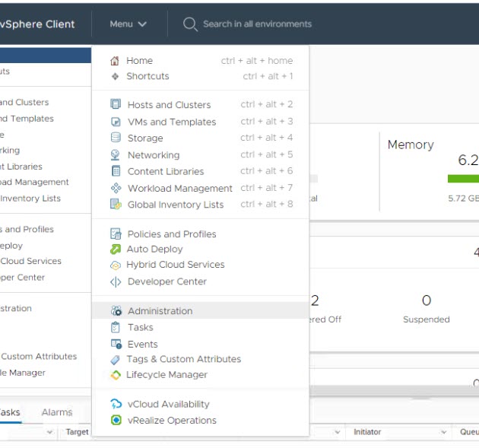Click the Content Libraries icon

point(116,172)
